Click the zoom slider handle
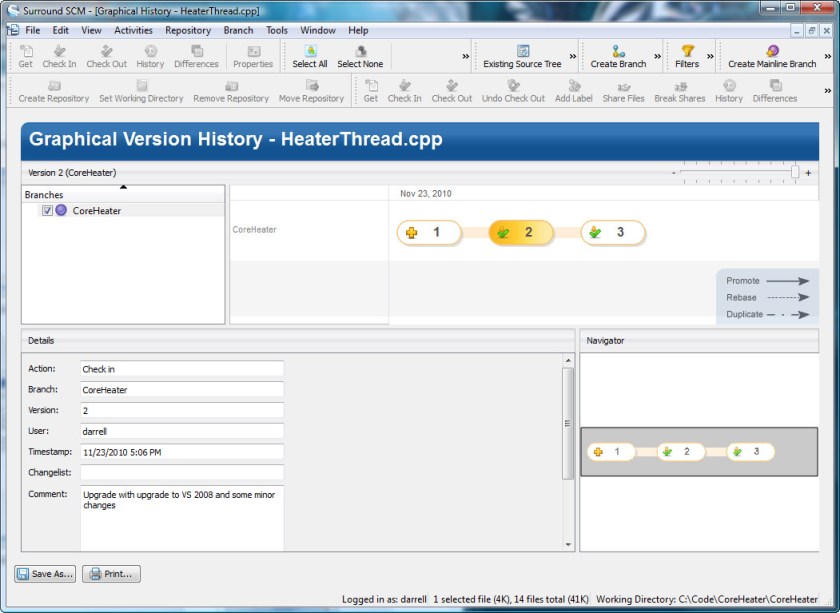 tap(795, 173)
